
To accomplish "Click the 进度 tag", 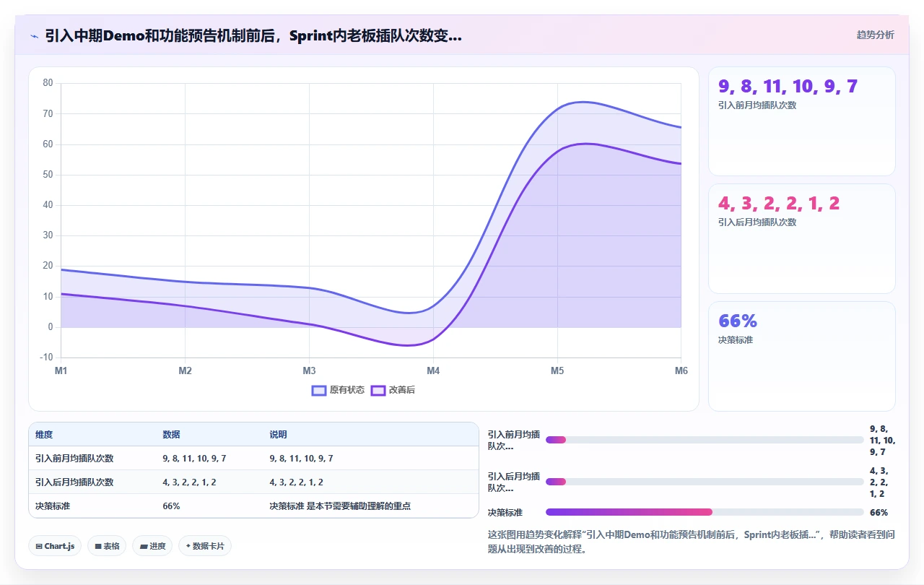I will click(152, 546).
